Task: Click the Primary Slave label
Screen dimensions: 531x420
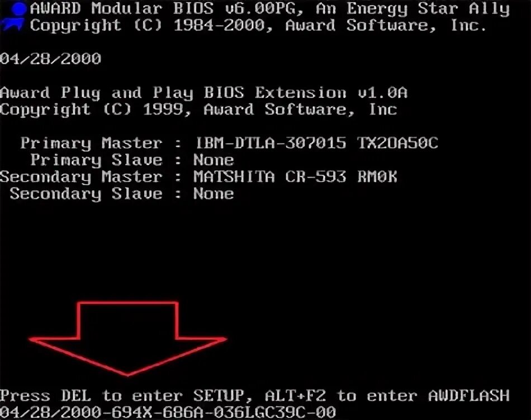Action: coord(96,160)
